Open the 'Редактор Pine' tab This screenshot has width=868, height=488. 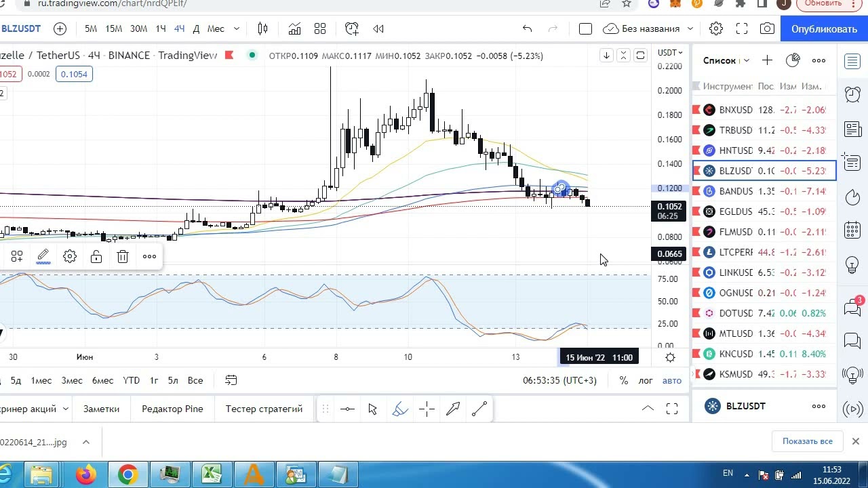point(172,409)
